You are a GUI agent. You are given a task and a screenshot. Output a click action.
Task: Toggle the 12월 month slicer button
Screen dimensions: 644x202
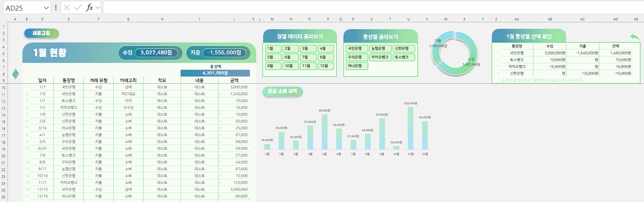[326, 66]
